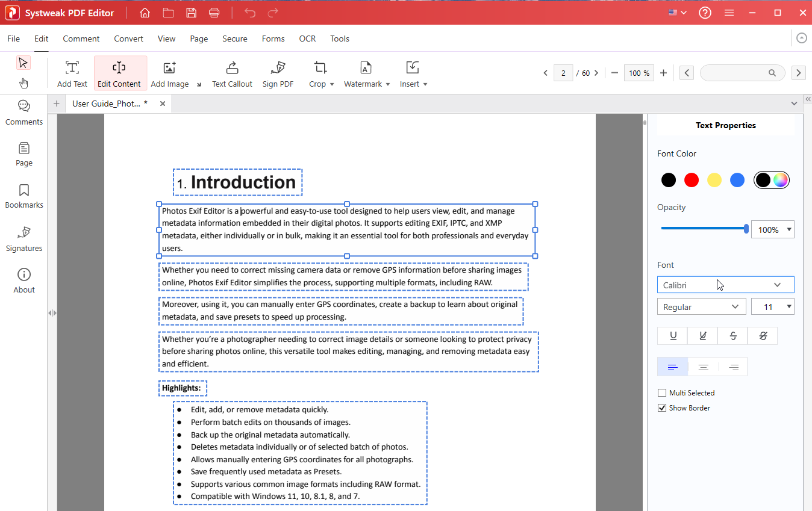Viewport: 812px width, 511px height.
Task: Go to next page arrow
Action: 596,73
